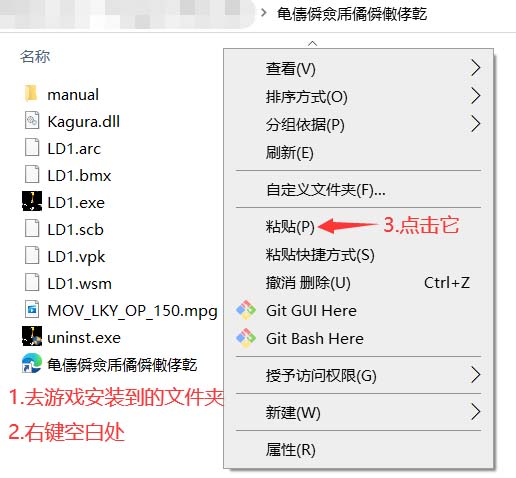Expand the 新建(W) submenu arrow
Image resolution: width=516 pixels, height=478 pixels.
pos(476,412)
